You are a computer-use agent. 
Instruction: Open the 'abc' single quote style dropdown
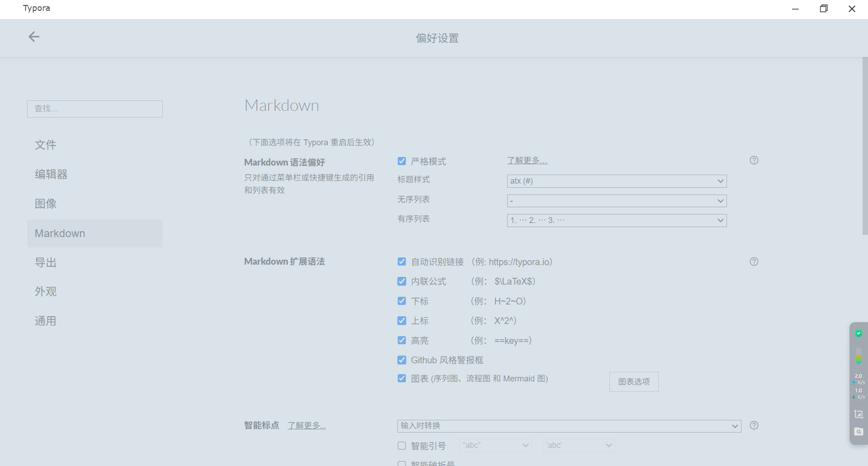(x=579, y=445)
